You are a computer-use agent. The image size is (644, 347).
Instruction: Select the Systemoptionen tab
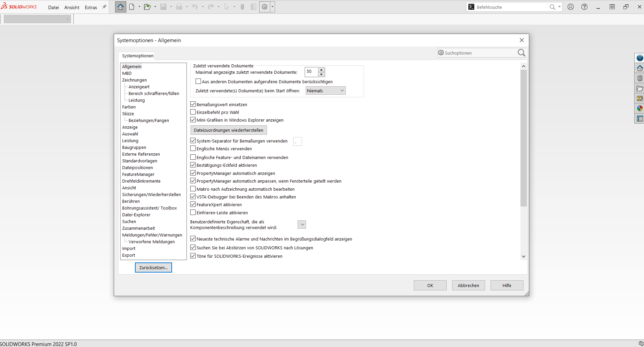pos(138,56)
